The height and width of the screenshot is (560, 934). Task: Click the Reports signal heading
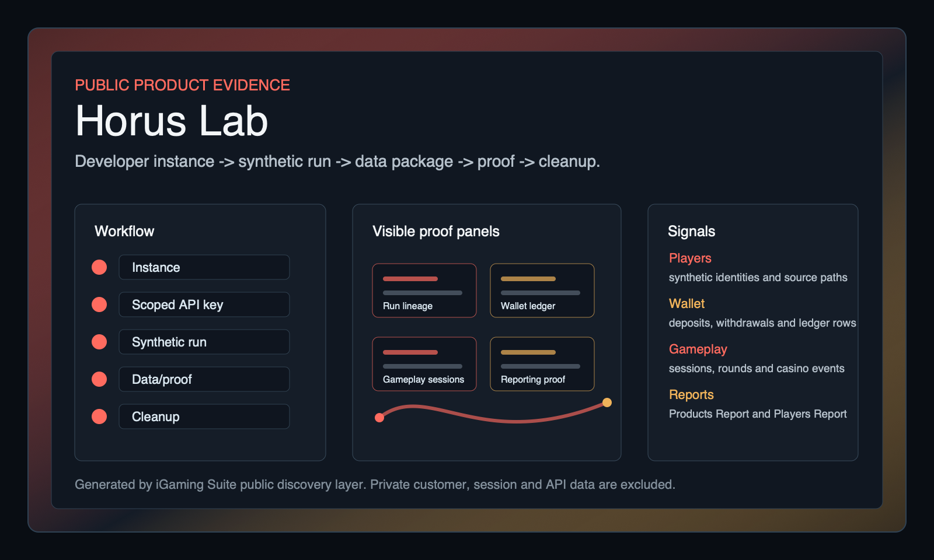(691, 394)
